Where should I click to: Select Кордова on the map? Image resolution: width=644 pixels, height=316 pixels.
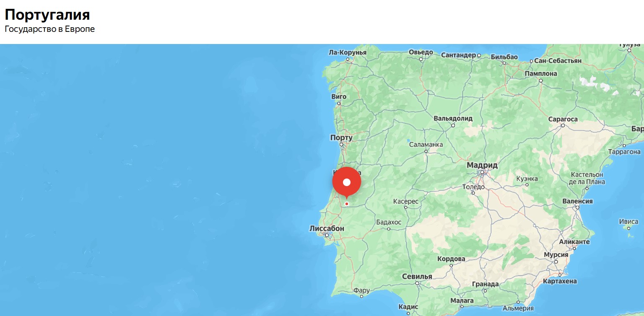tap(451, 259)
